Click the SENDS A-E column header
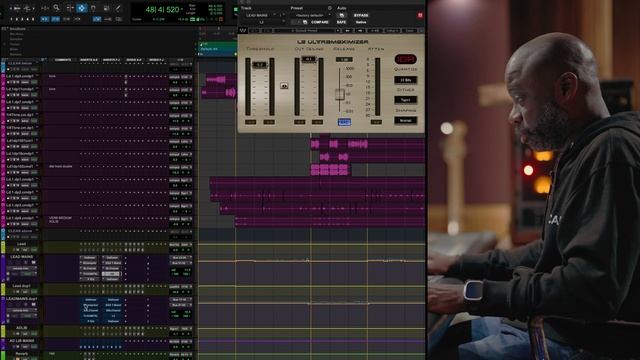640x360 pixels. click(x=134, y=60)
